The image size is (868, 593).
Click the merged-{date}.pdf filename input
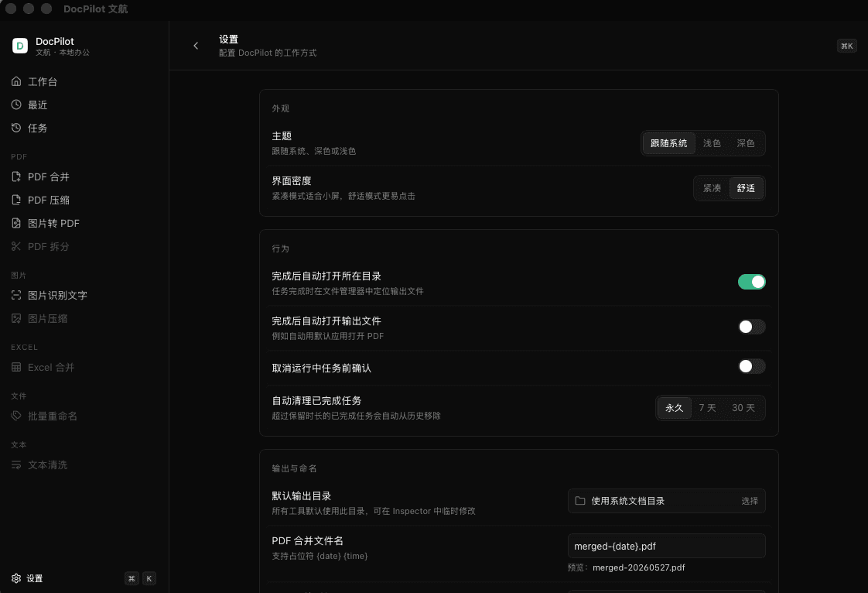tap(667, 546)
